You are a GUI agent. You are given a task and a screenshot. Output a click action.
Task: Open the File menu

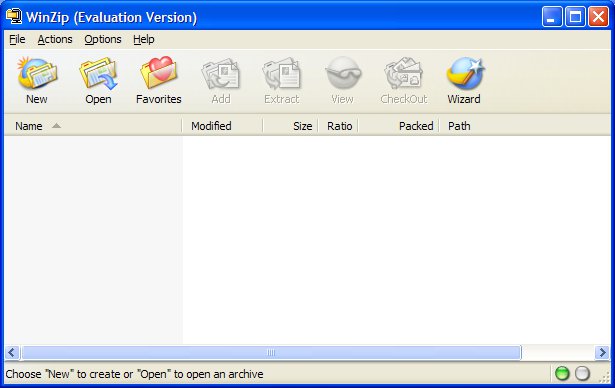pos(17,39)
